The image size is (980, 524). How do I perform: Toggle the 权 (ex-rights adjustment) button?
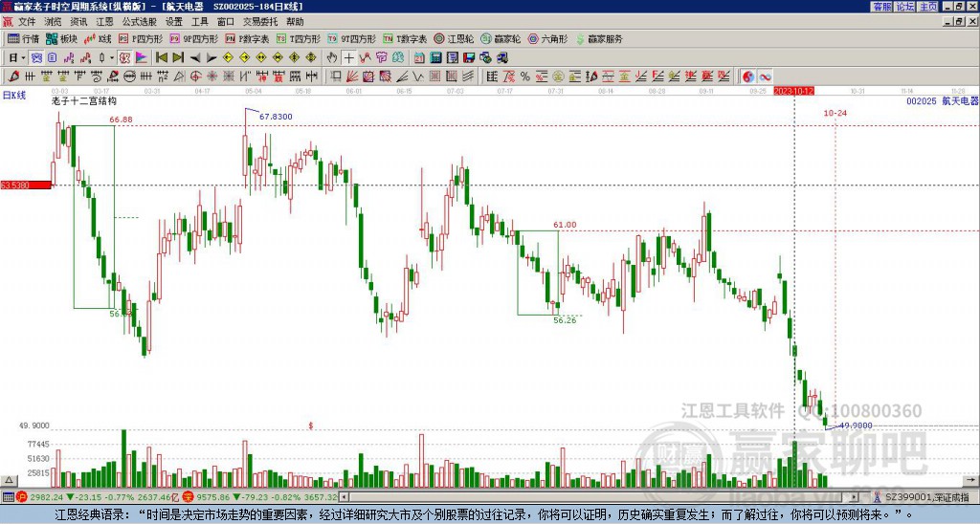click(124, 58)
